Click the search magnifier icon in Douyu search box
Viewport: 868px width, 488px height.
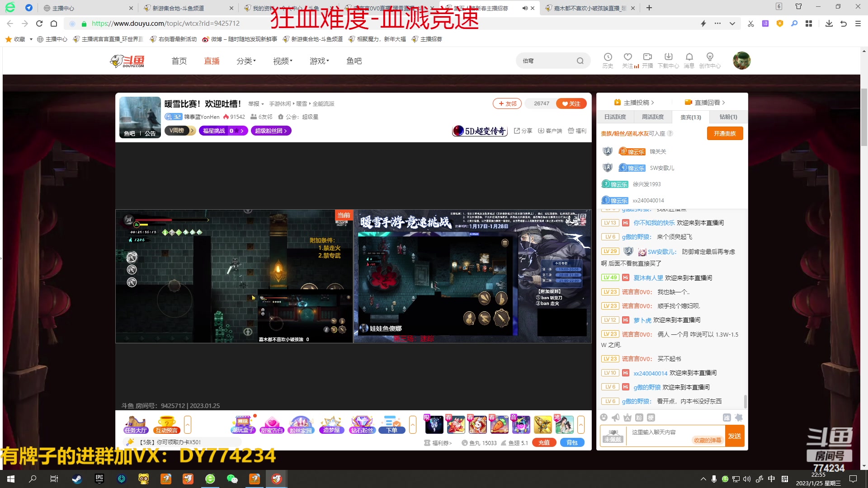[x=580, y=61]
